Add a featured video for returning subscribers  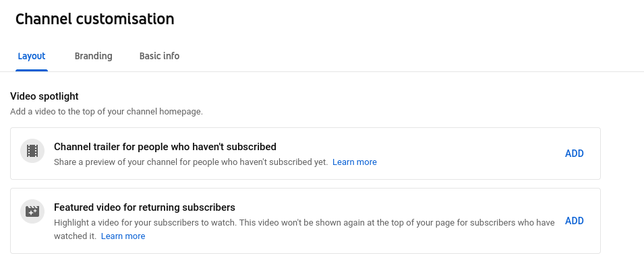point(574,221)
